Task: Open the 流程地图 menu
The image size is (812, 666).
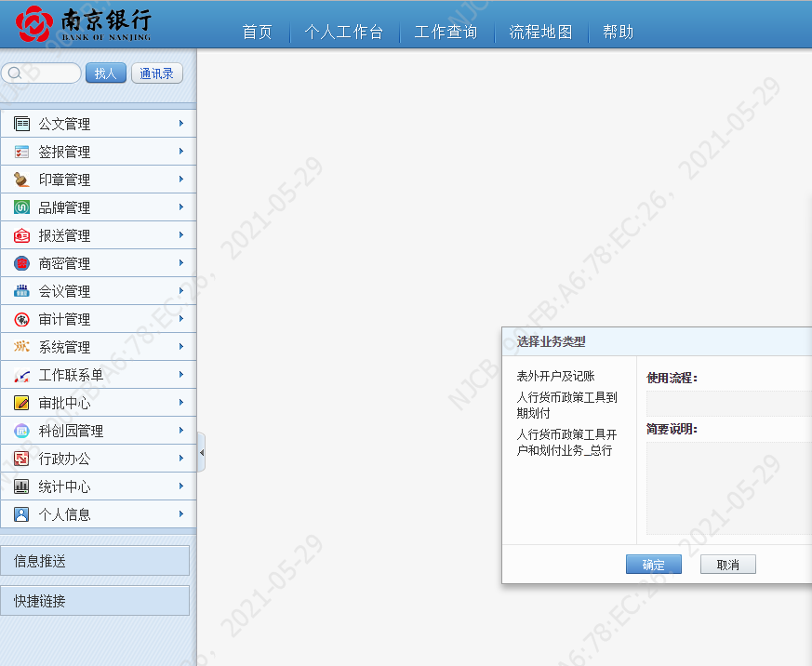Action: pyautogui.click(x=540, y=33)
